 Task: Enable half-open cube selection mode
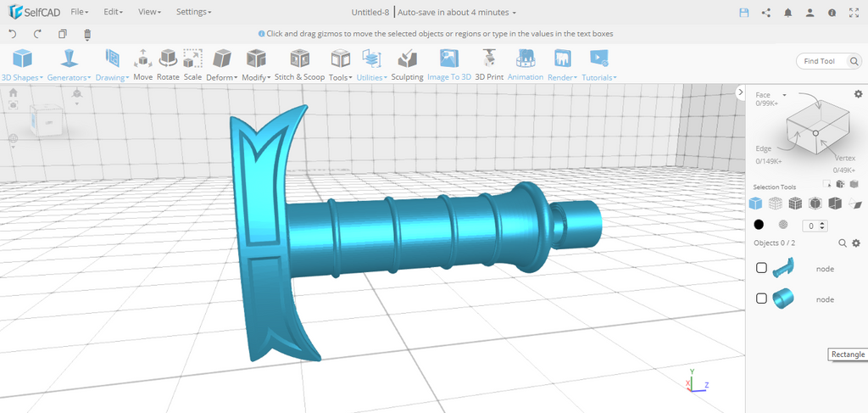coord(835,204)
